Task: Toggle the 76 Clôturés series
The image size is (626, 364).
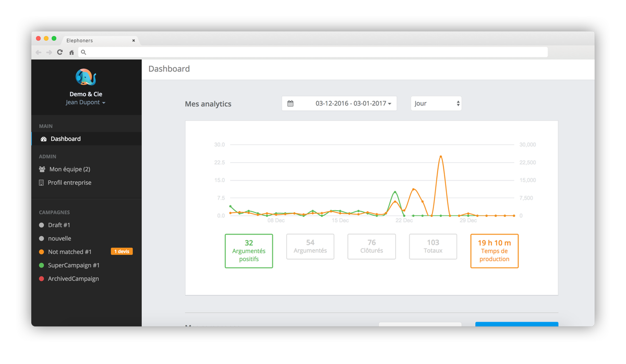Action: (x=371, y=246)
